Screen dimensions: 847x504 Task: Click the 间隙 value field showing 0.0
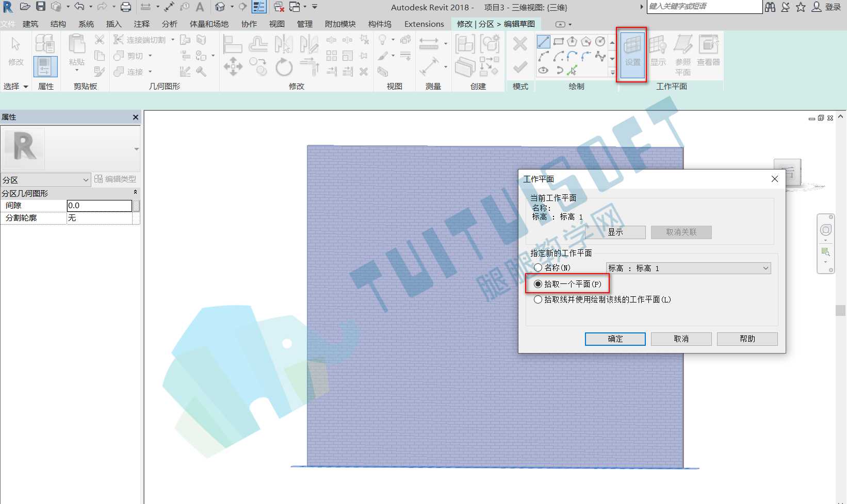pyautogui.click(x=99, y=206)
